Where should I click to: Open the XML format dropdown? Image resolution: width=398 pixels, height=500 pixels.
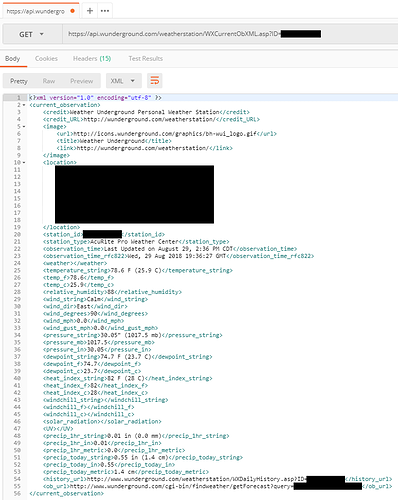tap(124, 81)
